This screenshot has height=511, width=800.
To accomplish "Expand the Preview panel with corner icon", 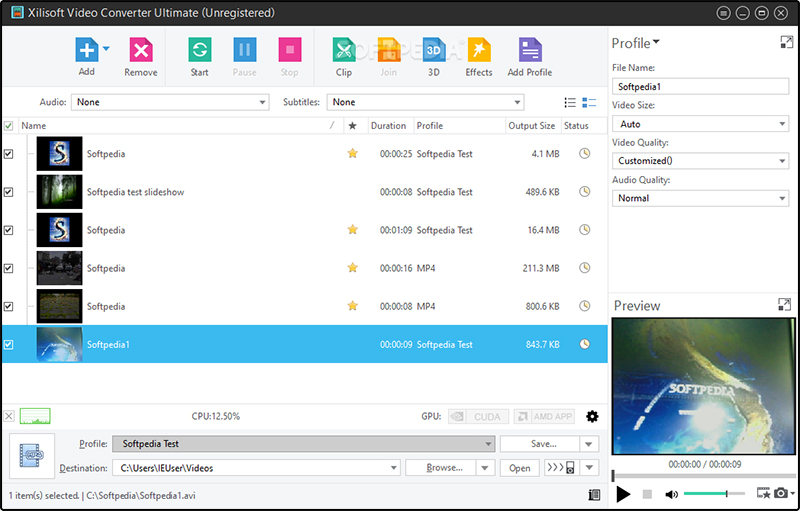I will coord(784,304).
